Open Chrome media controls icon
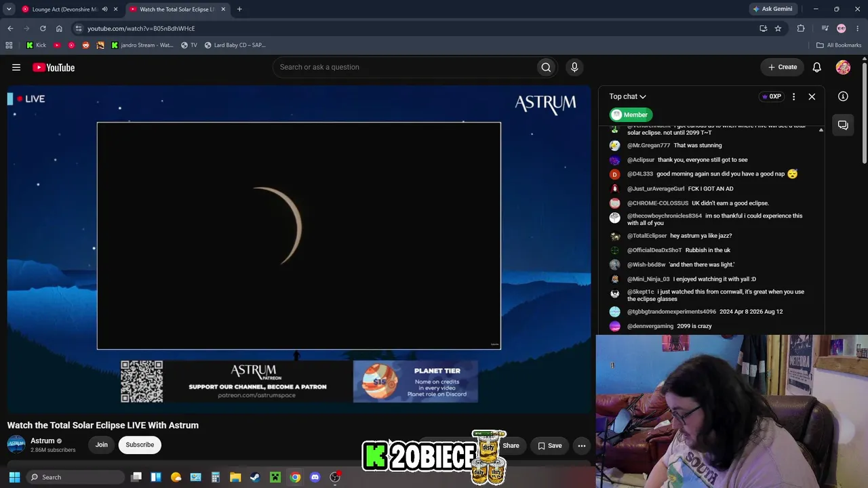This screenshot has height=488, width=868. (825, 28)
